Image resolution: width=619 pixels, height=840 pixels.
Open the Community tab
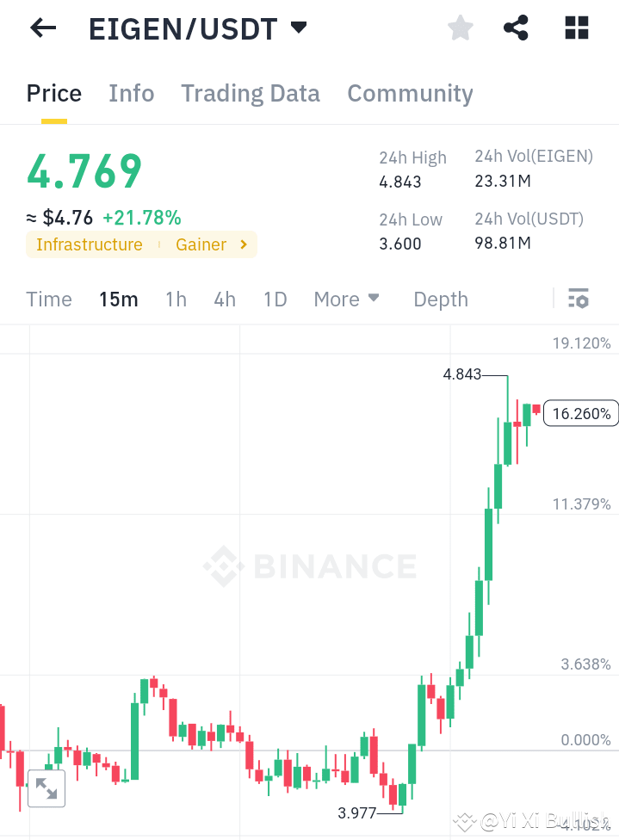click(410, 93)
